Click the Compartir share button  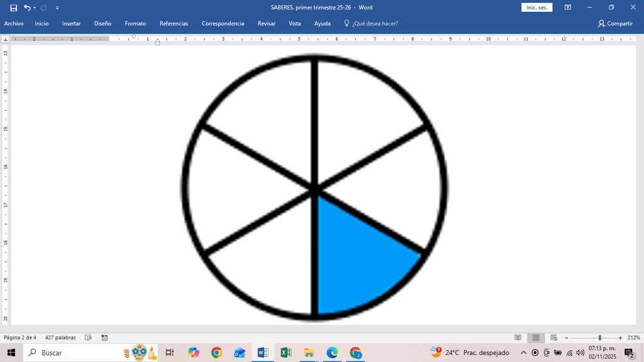point(615,23)
